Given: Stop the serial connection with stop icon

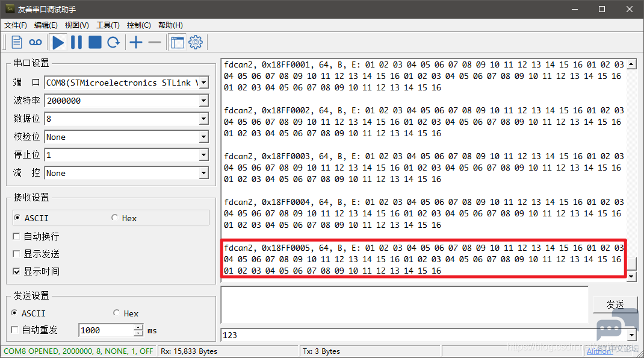Looking at the screenshot, I should click(x=95, y=42).
